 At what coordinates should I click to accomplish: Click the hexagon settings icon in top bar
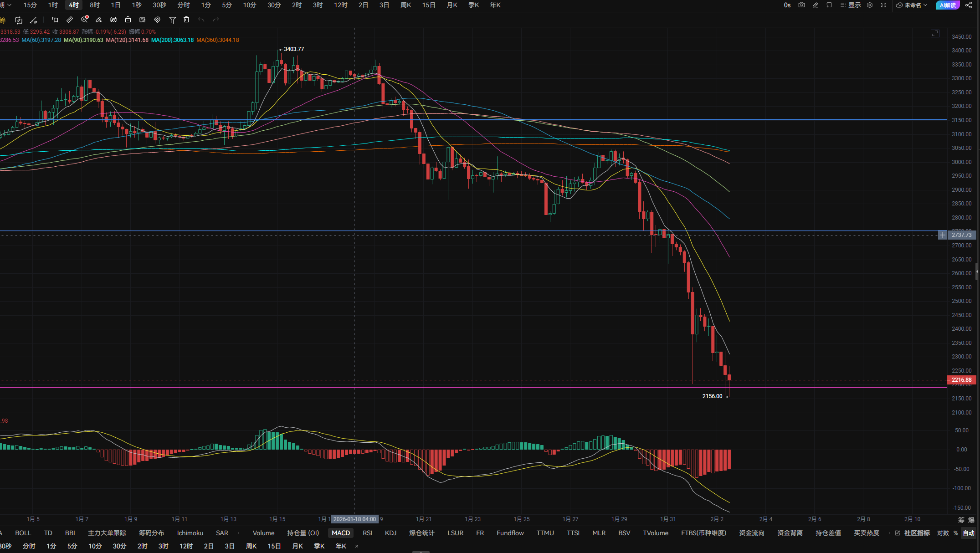pos(870,5)
